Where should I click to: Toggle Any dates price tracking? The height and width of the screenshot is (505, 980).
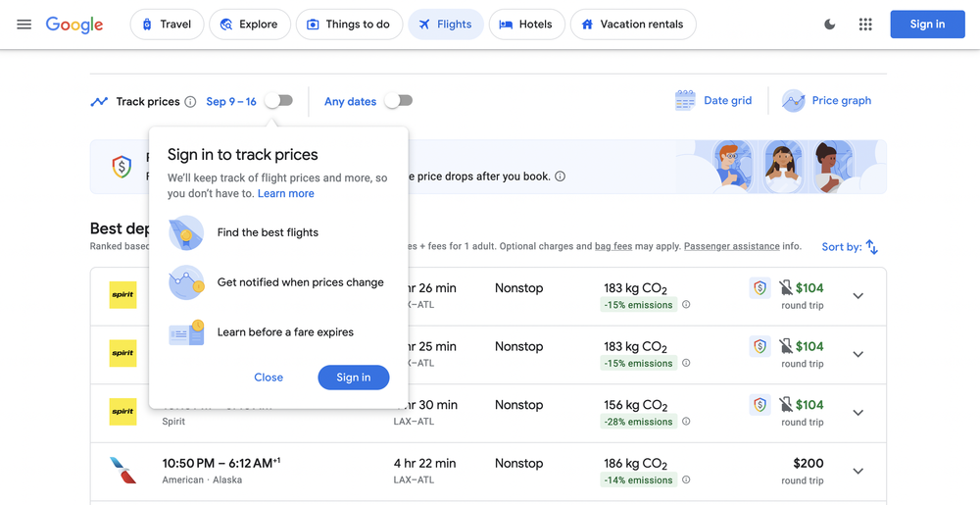pyautogui.click(x=398, y=101)
